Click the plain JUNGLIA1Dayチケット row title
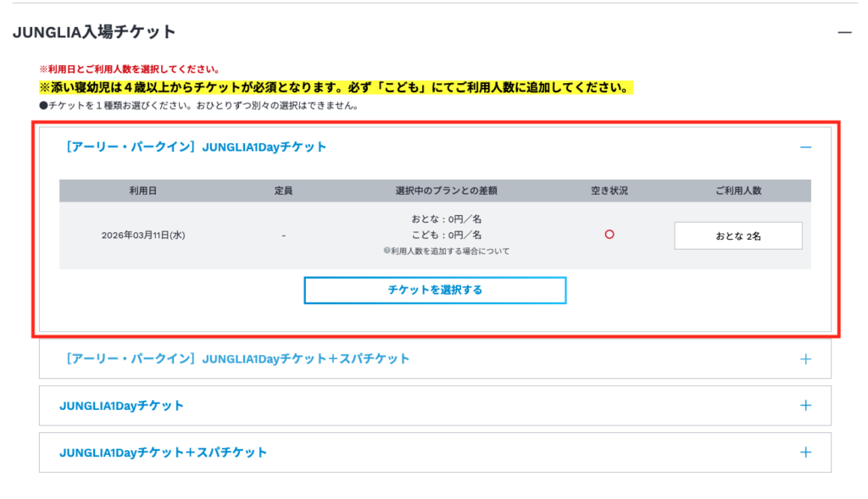 pyautogui.click(x=121, y=406)
